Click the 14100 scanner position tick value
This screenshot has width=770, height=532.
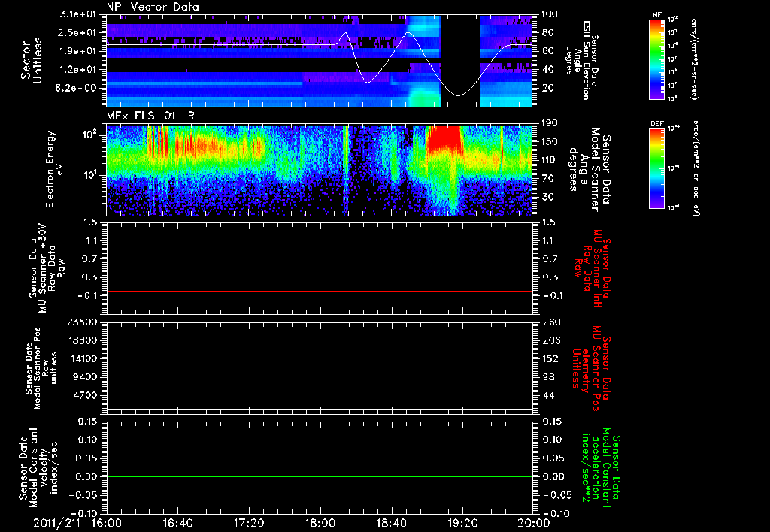pyautogui.click(x=82, y=358)
